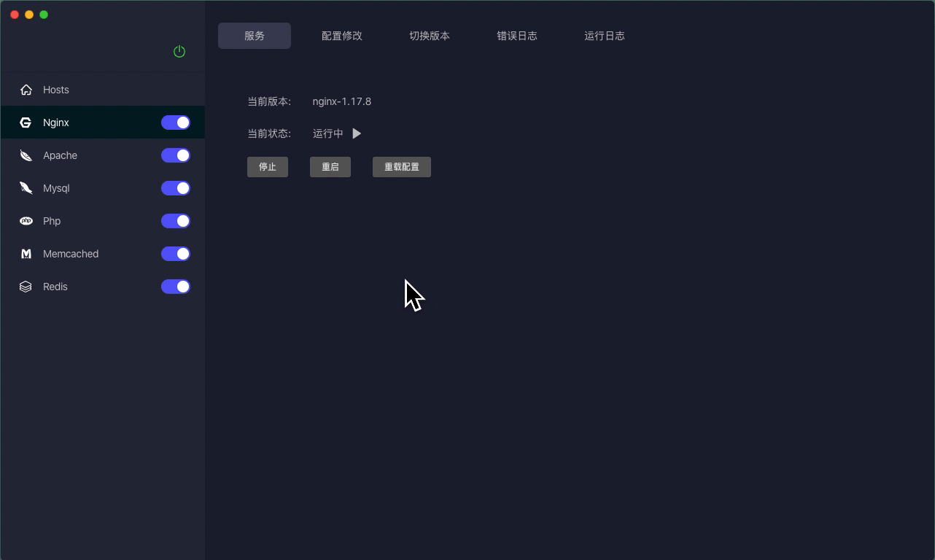Select the Hosts section in the sidebar
The height and width of the screenshot is (560, 935).
[55, 89]
